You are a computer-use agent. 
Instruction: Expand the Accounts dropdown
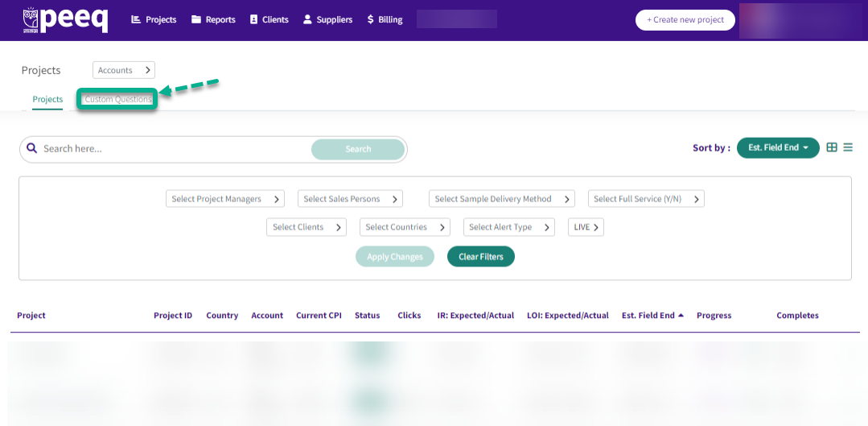pos(124,70)
